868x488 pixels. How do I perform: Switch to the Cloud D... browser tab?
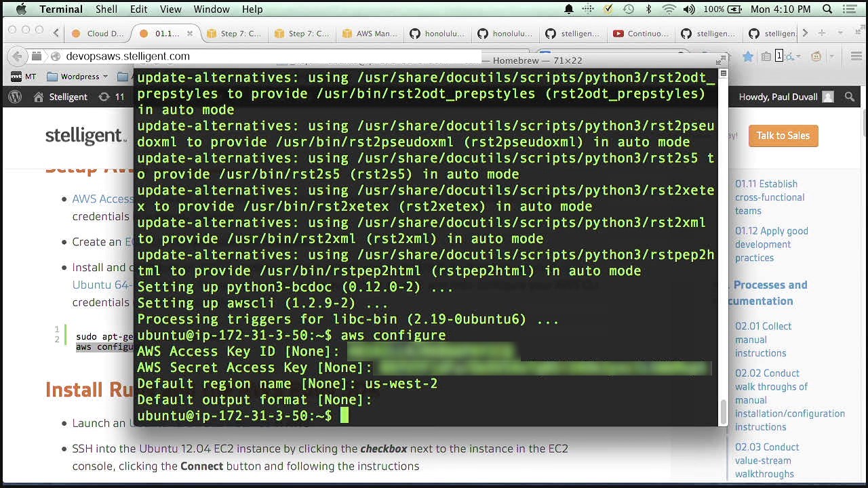point(98,33)
